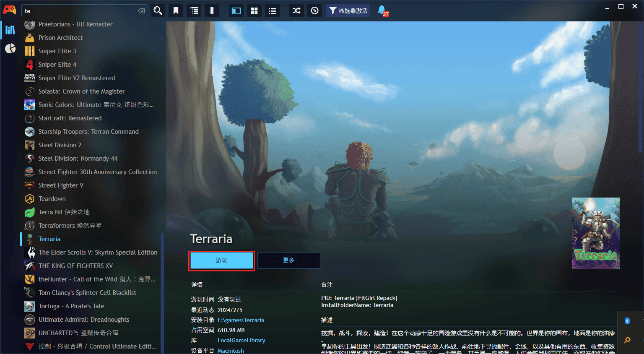The height and width of the screenshot is (354, 644).
Task: Pick a random game with shuffle icon
Action: point(296,11)
